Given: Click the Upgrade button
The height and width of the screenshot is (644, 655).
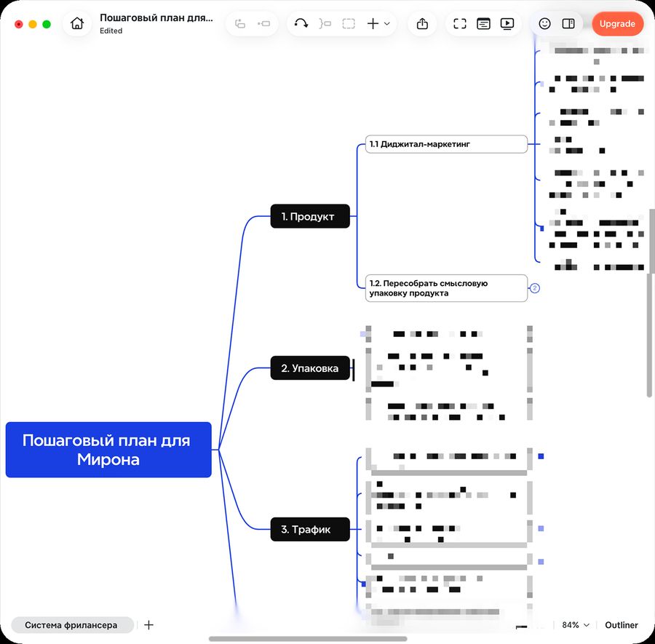Looking at the screenshot, I should click(x=617, y=24).
